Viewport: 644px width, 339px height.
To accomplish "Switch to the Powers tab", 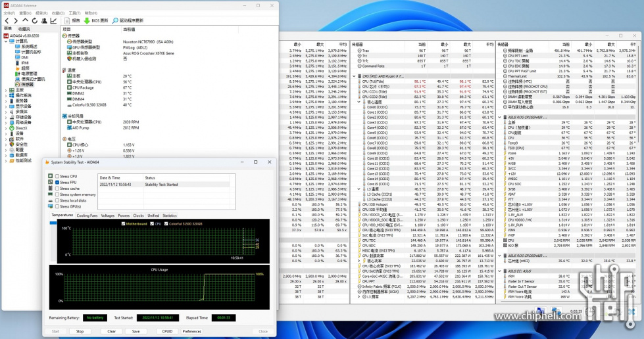I will point(124,215).
